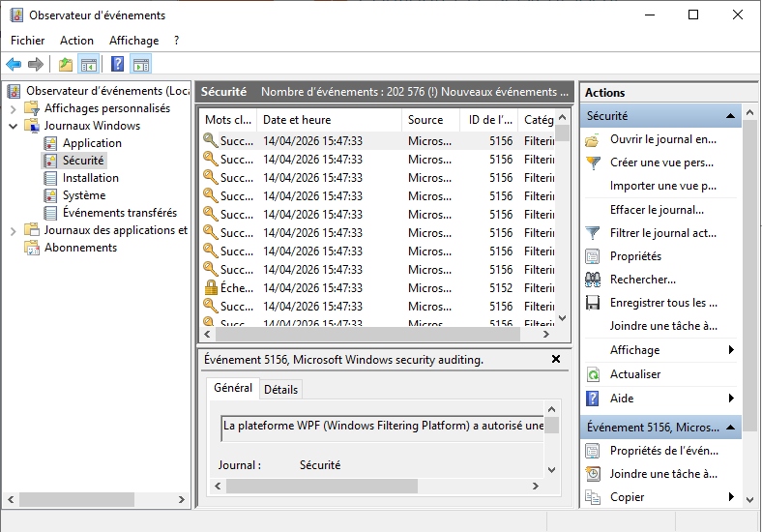Viewport: 762px width, 532px height.
Task: Click the clock icon for event Joindre une tâche
Action: click(593, 474)
